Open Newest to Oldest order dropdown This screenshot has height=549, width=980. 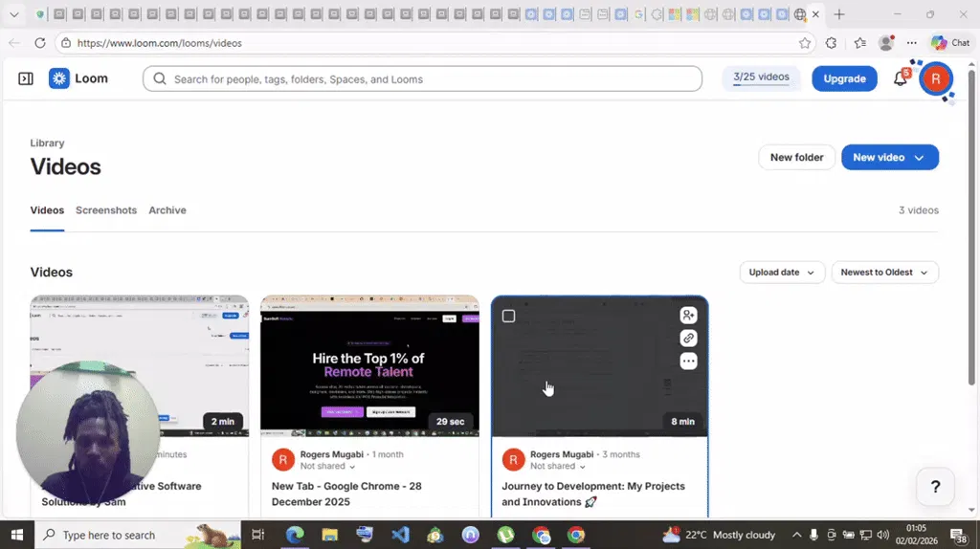tap(884, 273)
